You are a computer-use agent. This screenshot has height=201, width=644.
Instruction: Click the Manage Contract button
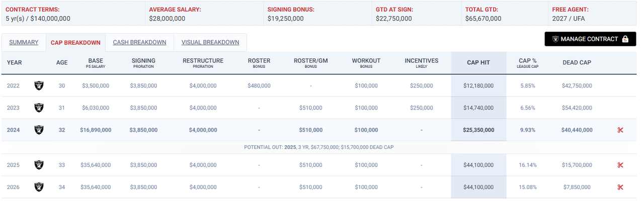coord(590,39)
